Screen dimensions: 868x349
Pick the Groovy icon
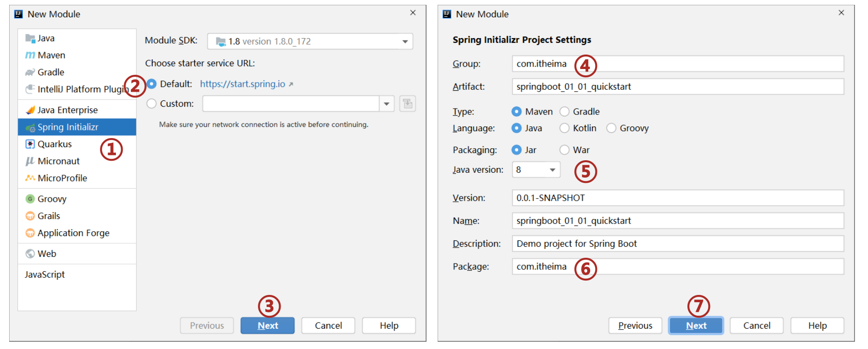point(30,199)
